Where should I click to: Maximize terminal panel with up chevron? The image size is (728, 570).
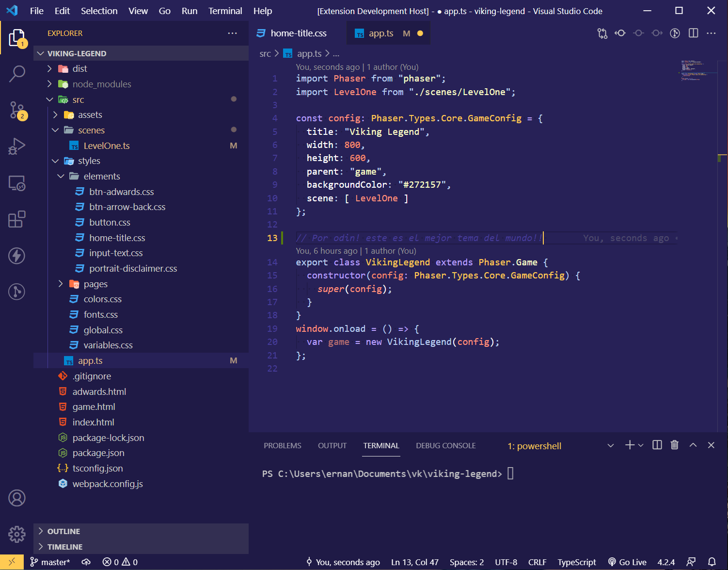693,445
